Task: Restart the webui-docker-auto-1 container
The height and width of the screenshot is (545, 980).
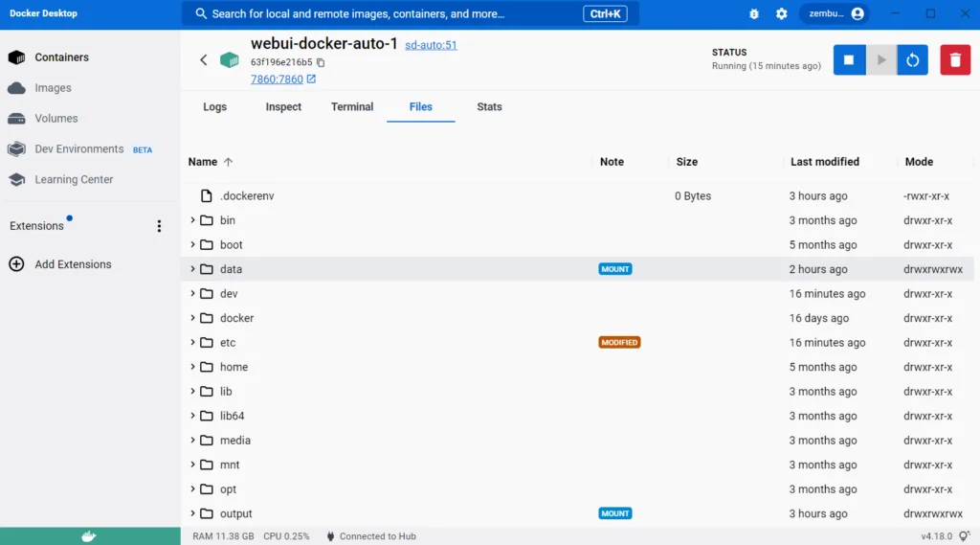Action: pyautogui.click(x=912, y=60)
